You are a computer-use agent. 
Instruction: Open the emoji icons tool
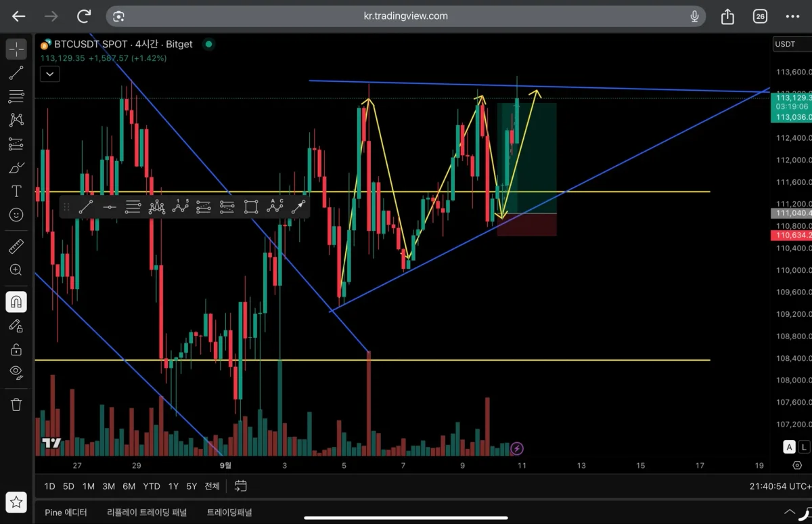pos(16,215)
